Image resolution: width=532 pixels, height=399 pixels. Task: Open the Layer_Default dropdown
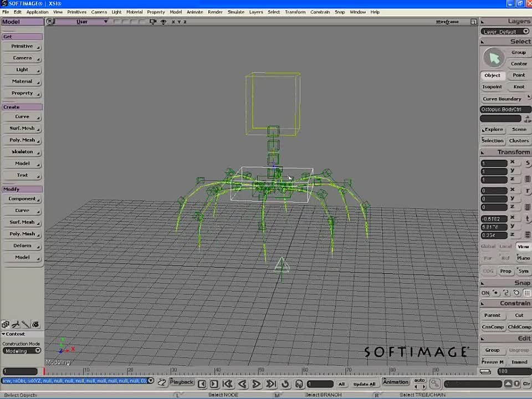point(505,32)
